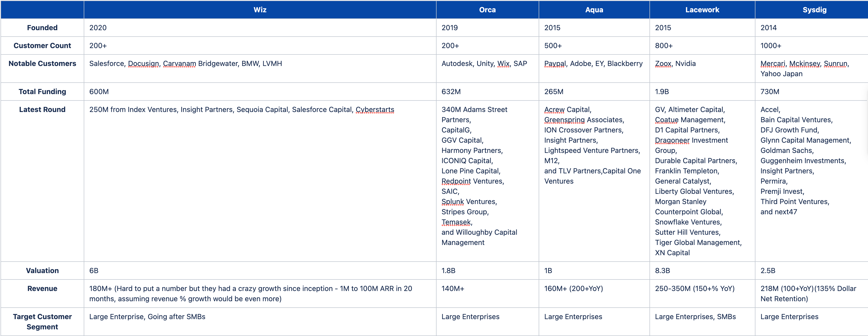The height and width of the screenshot is (336, 868).
Task: Select the Revenue row label
Action: pyautogui.click(x=42, y=288)
